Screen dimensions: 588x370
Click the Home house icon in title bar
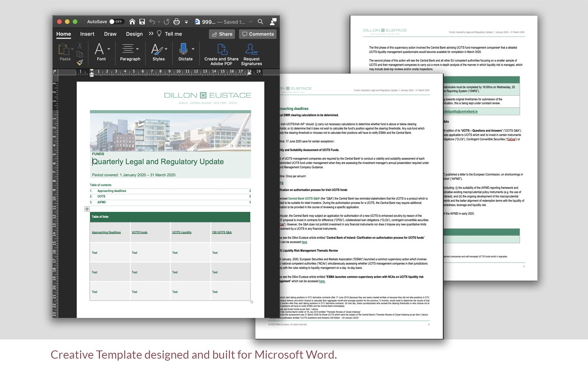[132, 22]
